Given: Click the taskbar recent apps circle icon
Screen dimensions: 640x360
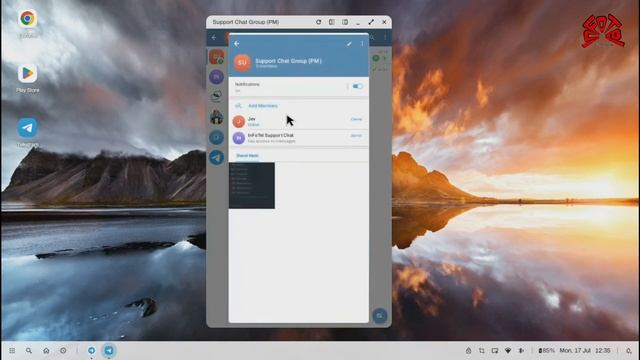Looking at the screenshot, I should click(x=63, y=351).
